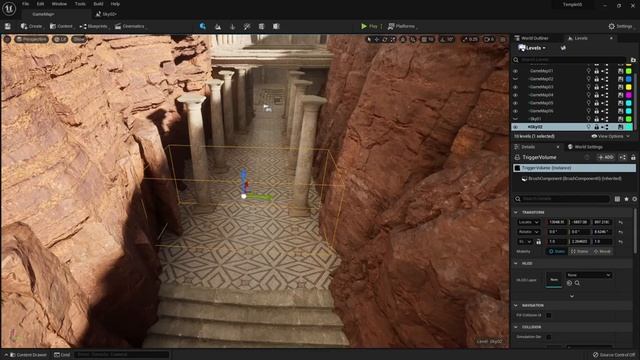Open Source Control Off status button

(x=613, y=355)
